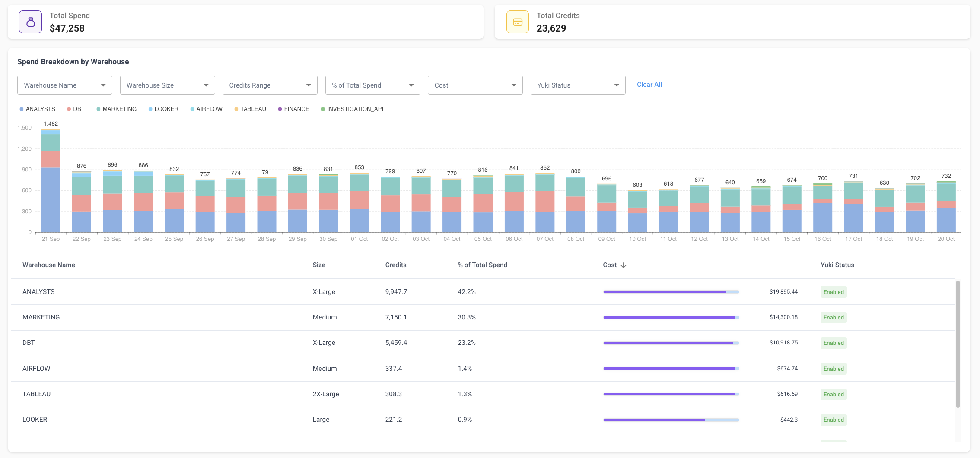Click the TABLEAU row Enabled status badge

[x=834, y=394]
